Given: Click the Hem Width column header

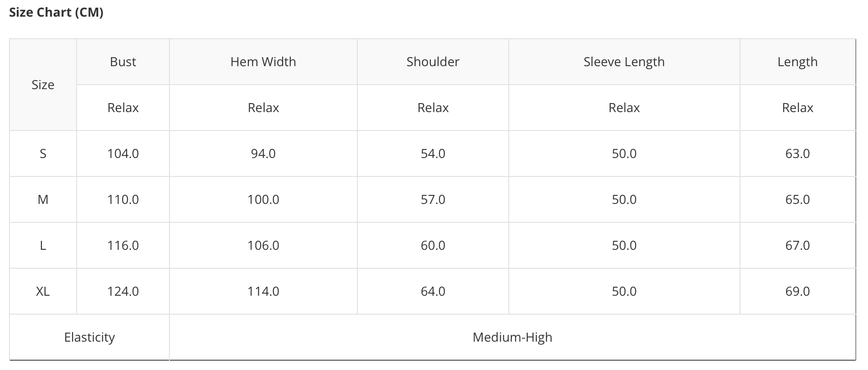Looking at the screenshot, I should click(263, 62).
